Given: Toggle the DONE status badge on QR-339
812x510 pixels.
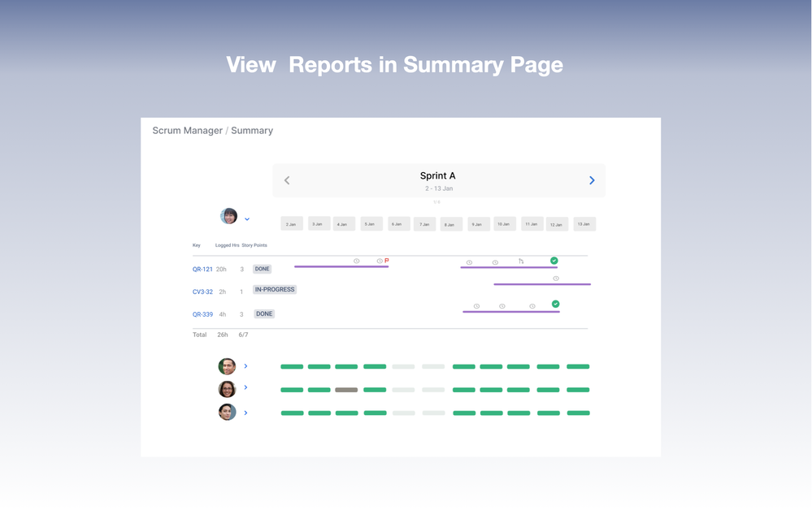Looking at the screenshot, I should coord(263,313).
